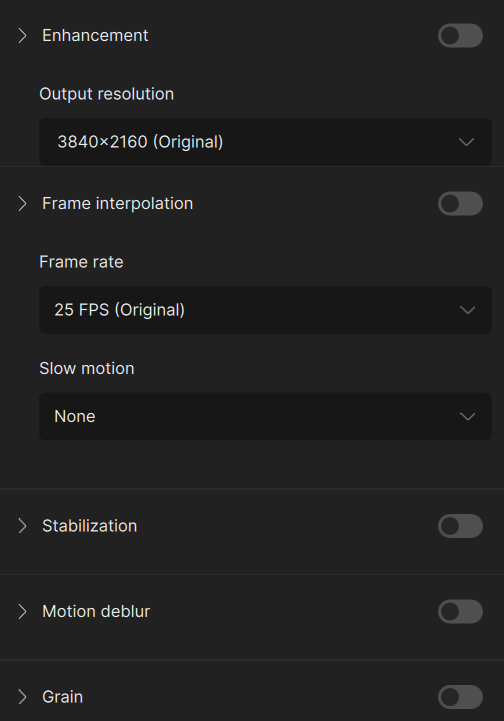Expand the Stabilization section chevron
504x721 pixels.
[x=22, y=526]
